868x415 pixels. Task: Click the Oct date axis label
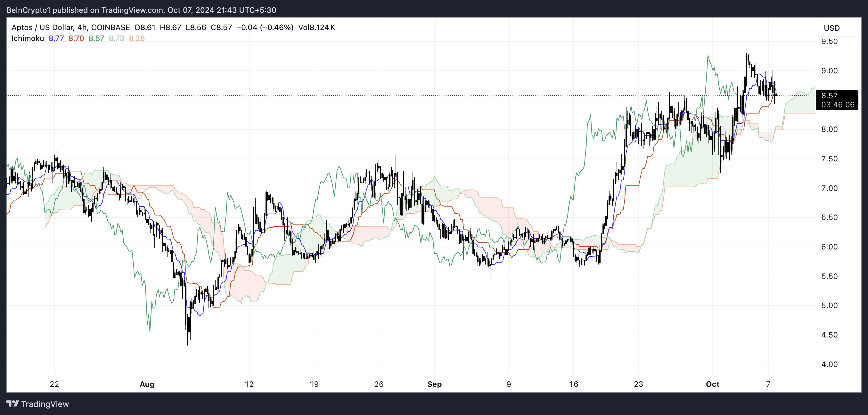pyautogui.click(x=712, y=384)
